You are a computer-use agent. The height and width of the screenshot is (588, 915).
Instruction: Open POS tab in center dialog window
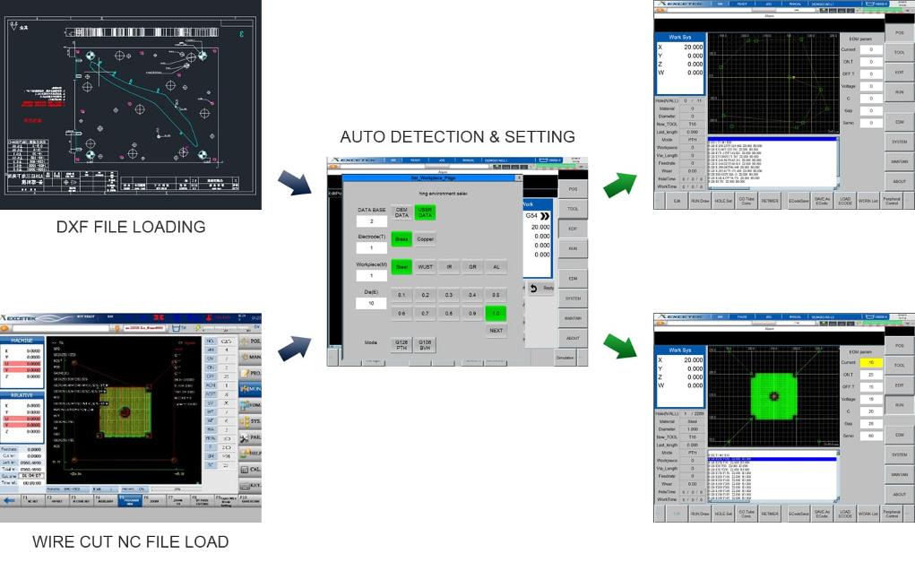573,189
